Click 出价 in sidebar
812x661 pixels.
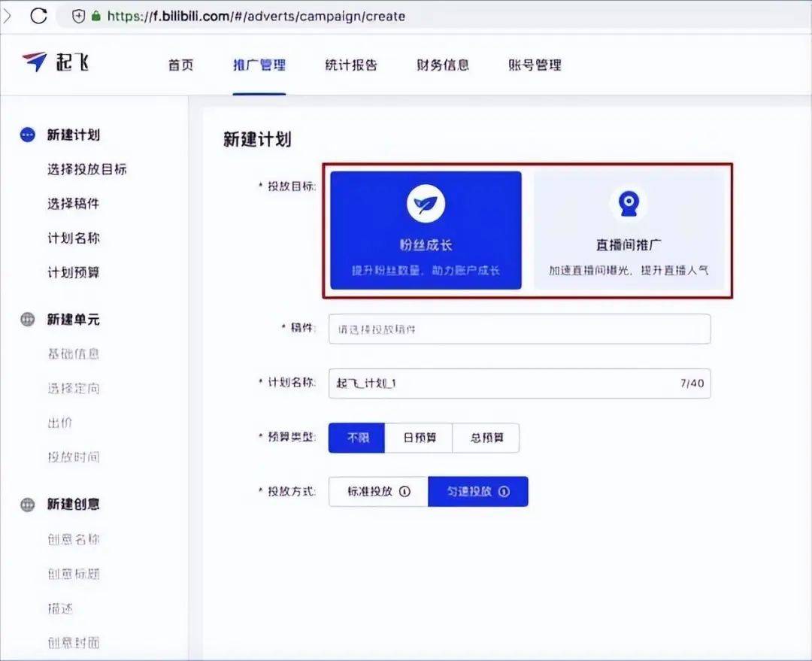pos(60,423)
